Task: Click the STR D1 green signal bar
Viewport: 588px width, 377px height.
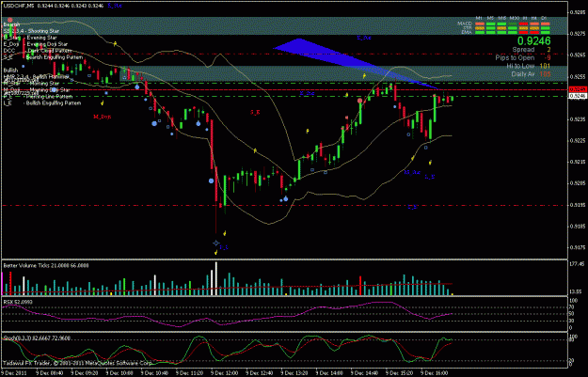Action: [x=546, y=28]
